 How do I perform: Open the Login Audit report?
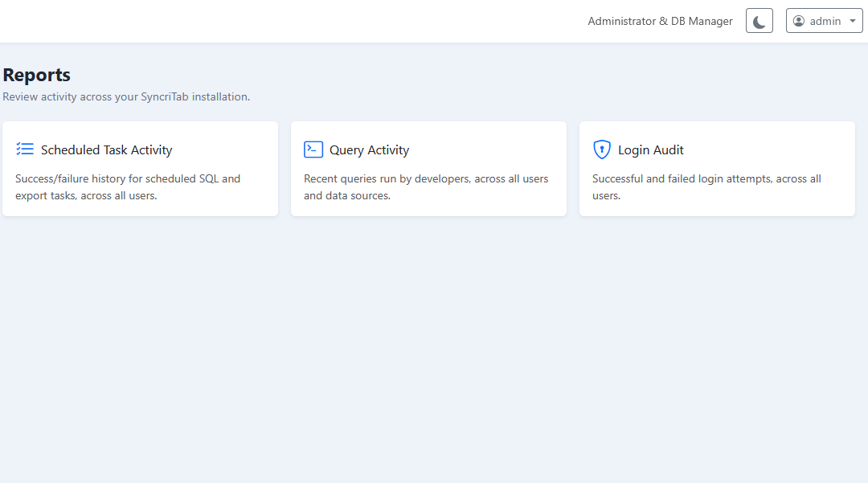tap(717, 169)
